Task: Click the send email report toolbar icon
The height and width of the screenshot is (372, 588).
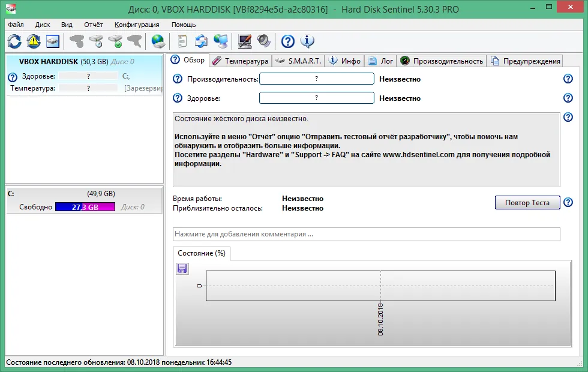Action: click(201, 41)
